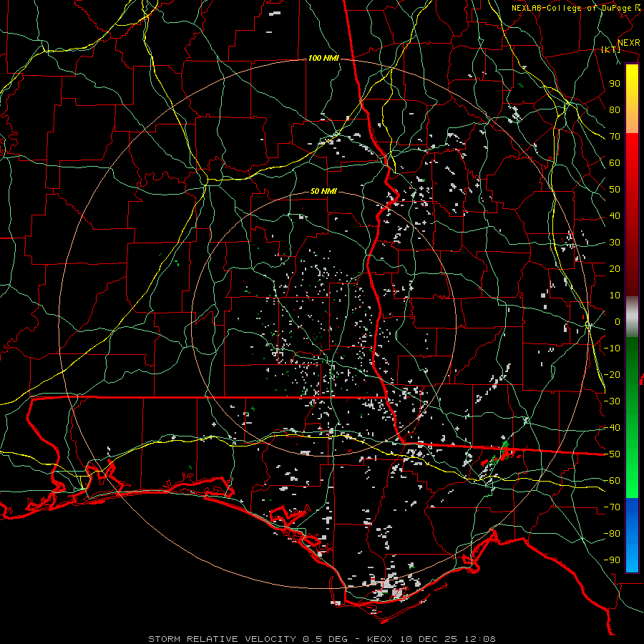Click the "[KT]" units label above color bar
The image size is (644, 644).
(611, 49)
